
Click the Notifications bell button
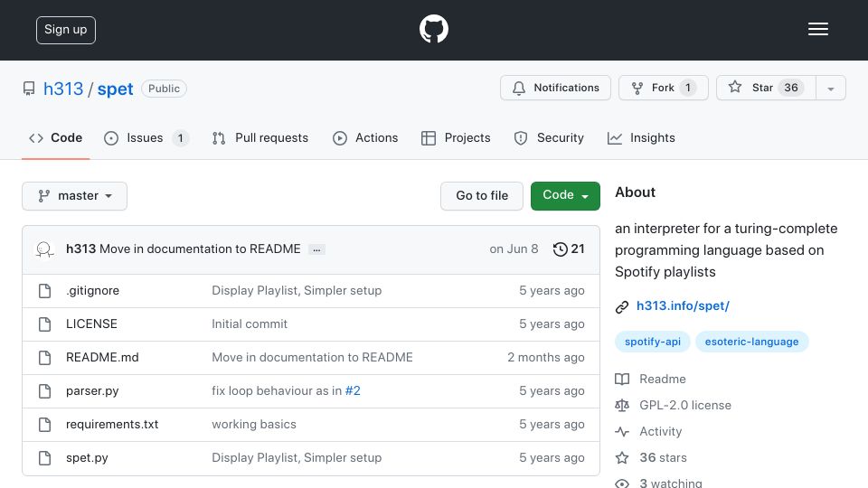(x=555, y=88)
